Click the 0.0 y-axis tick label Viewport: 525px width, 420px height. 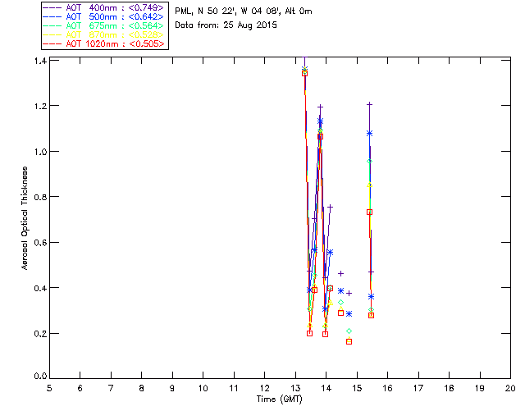[x=40, y=377]
